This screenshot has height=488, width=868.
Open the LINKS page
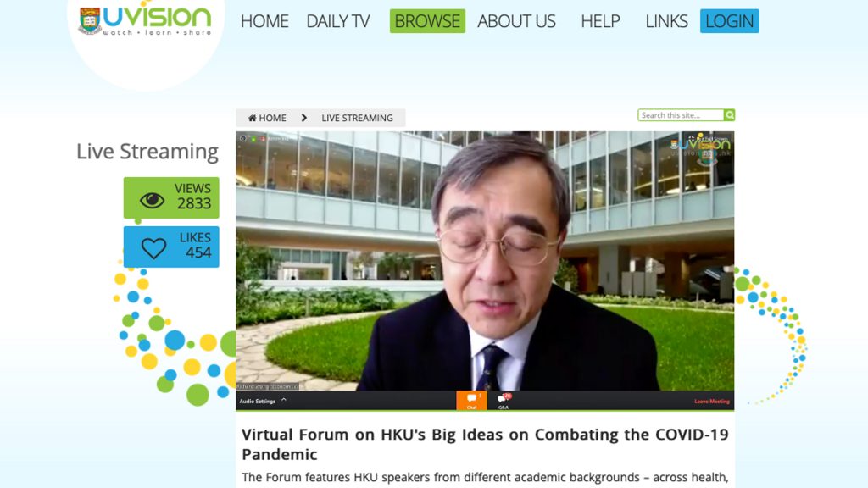click(x=666, y=21)
